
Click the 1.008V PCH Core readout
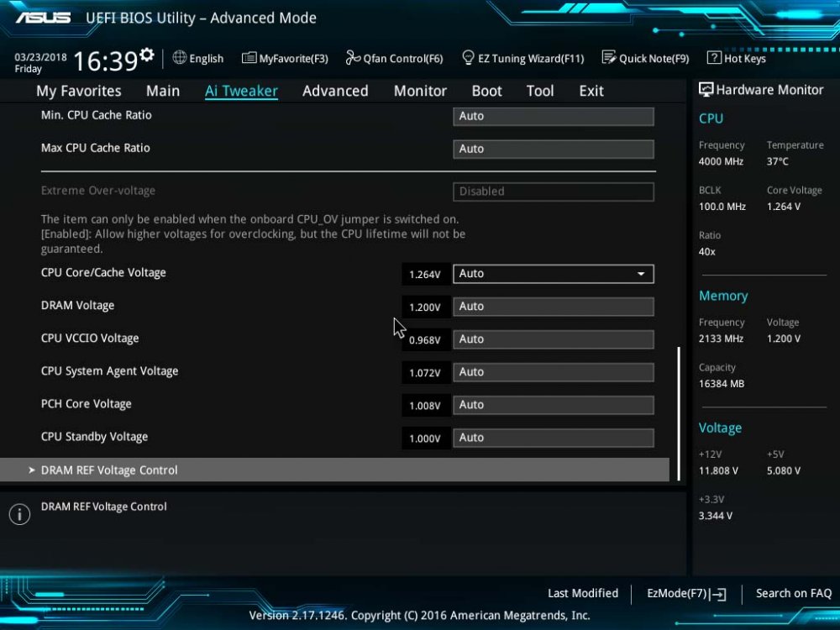click(x=425, y=406)
